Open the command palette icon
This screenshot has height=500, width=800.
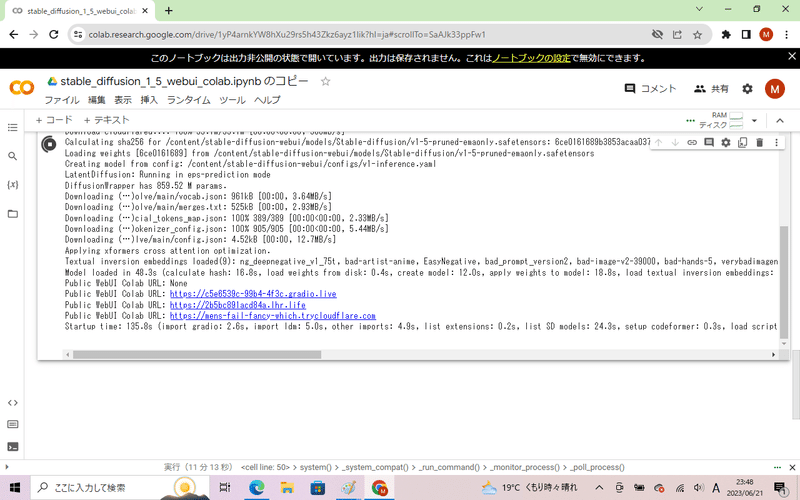pyautogui.click(x=13, y=424)
